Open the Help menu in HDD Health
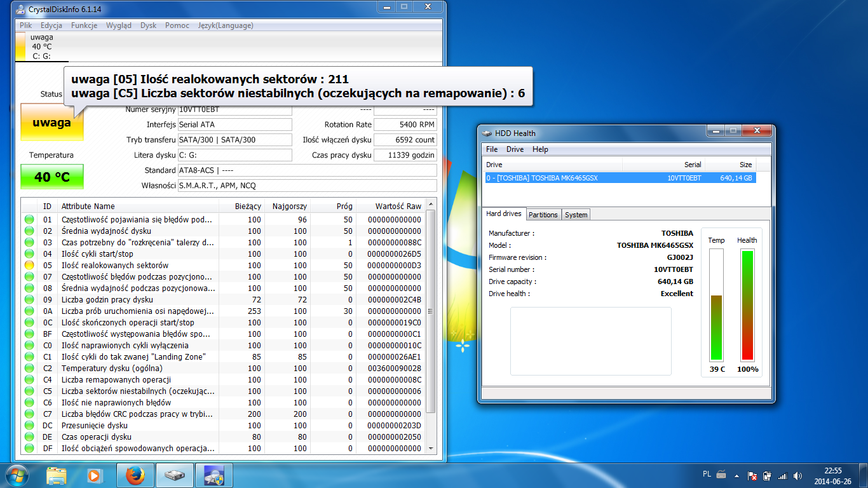 (540, 149)
